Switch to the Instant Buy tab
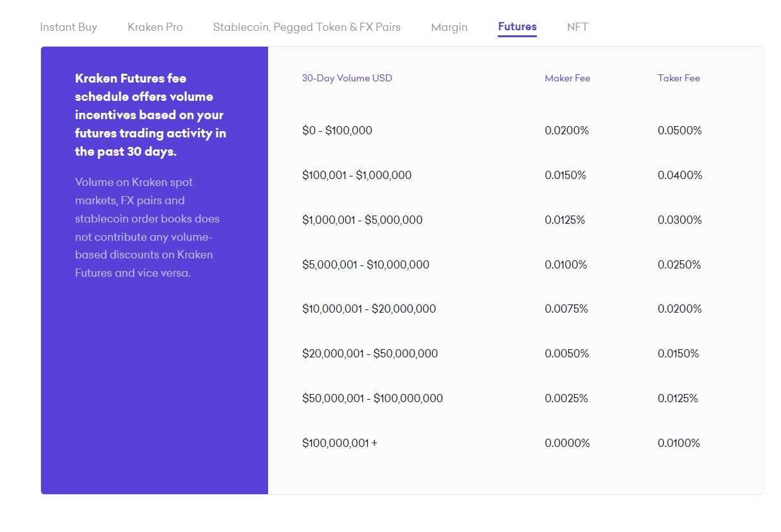Viewport: 781px width, 532px height. click(x=68, y=27)
